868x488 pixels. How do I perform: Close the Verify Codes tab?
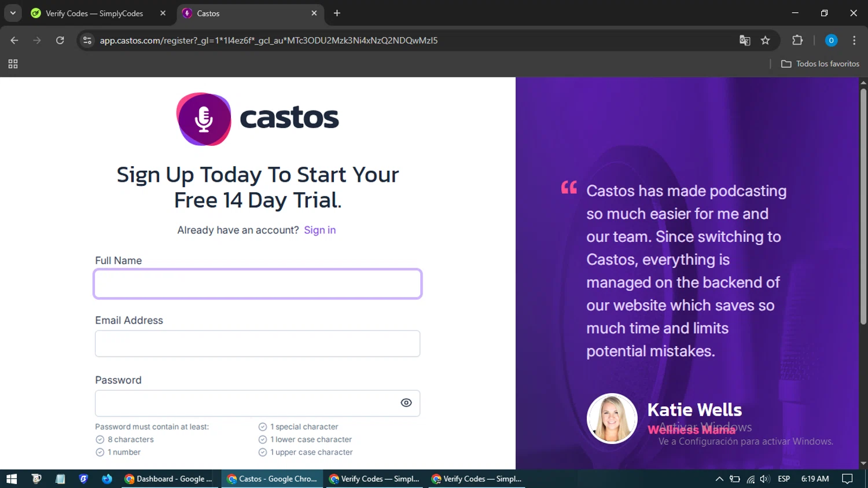(x=163, y=13)
